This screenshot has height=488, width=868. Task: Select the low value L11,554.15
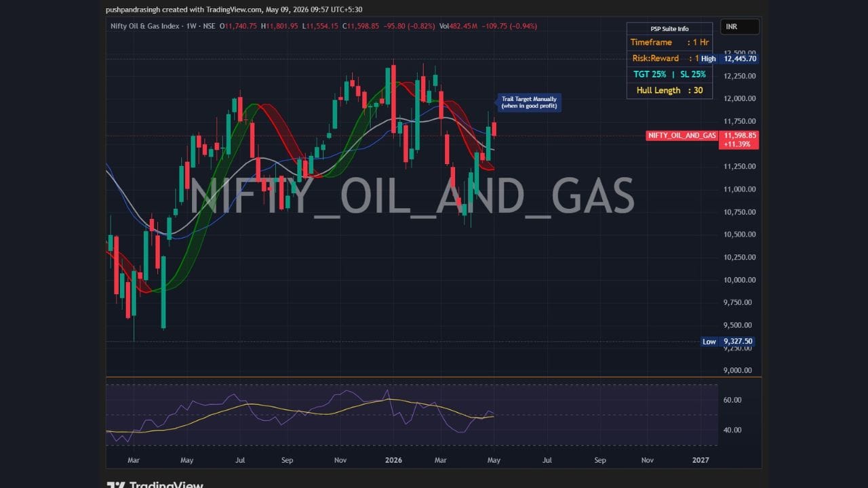point(321,26)
